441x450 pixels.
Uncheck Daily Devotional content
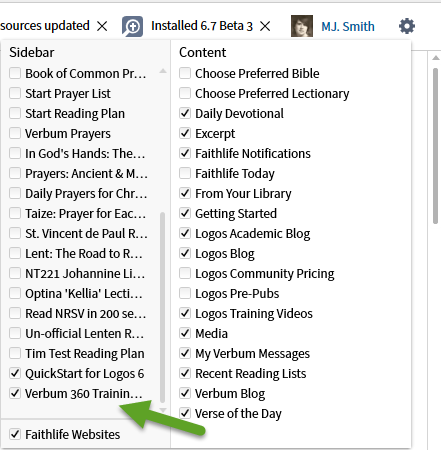pos(185,113)
